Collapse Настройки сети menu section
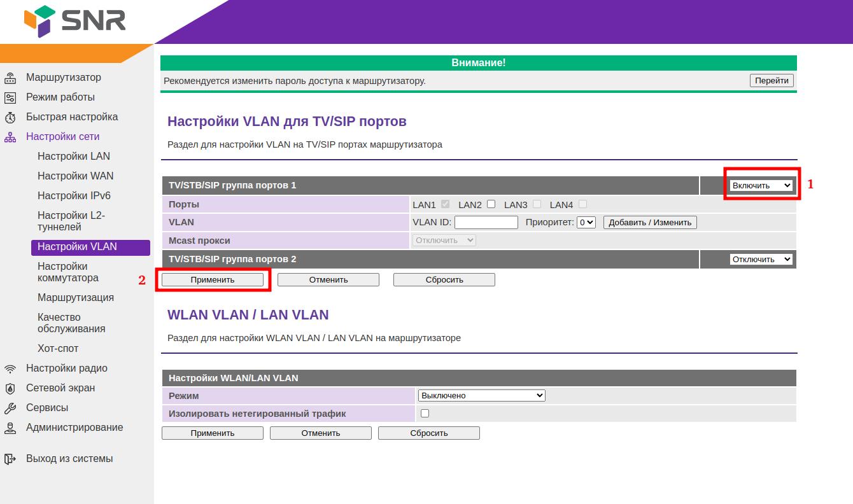 62,136
